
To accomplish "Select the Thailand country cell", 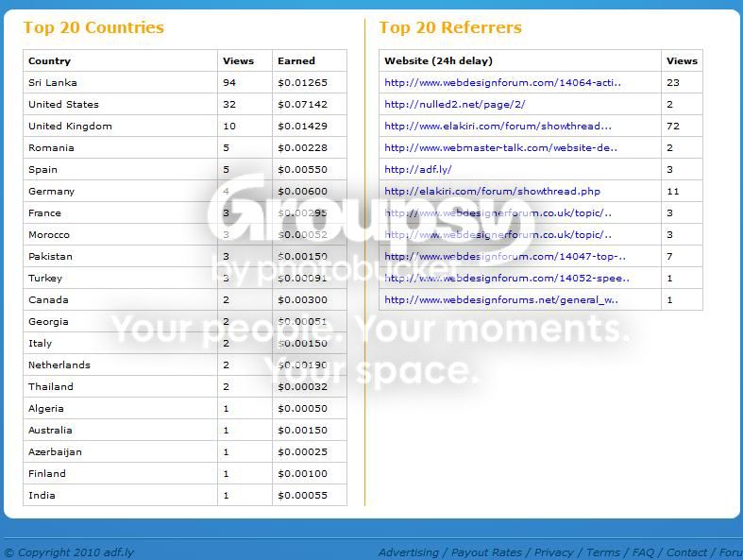I will tap(120, 387).
